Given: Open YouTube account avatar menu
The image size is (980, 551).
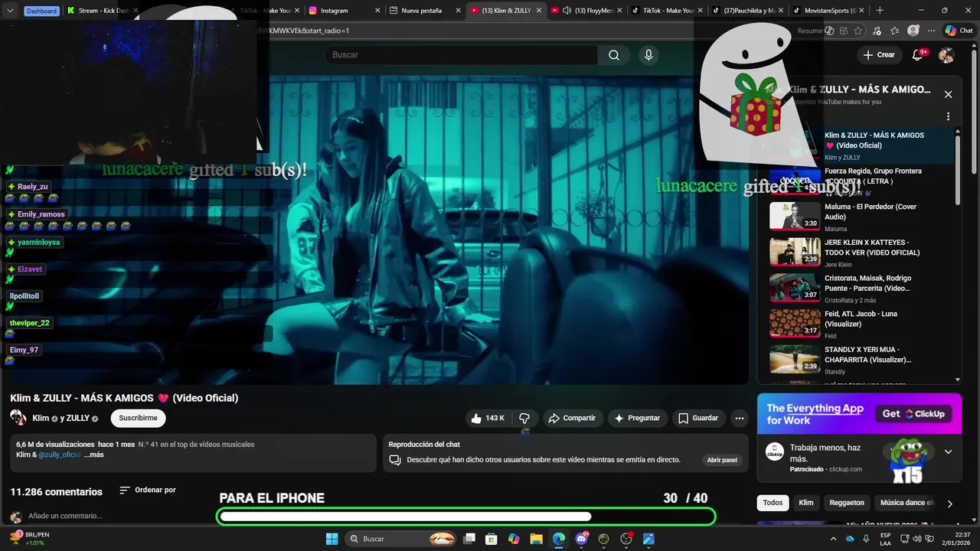Looking at the screenshot, I should pyautogui.click(x=946, y=55).
